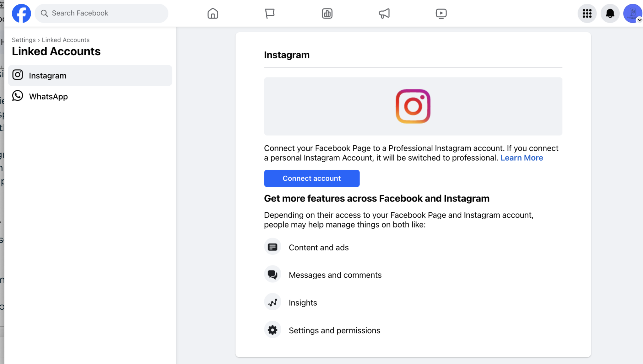Click the Settings and permissions gear icon
Screen dimensions: 643x364
[273, 329]
